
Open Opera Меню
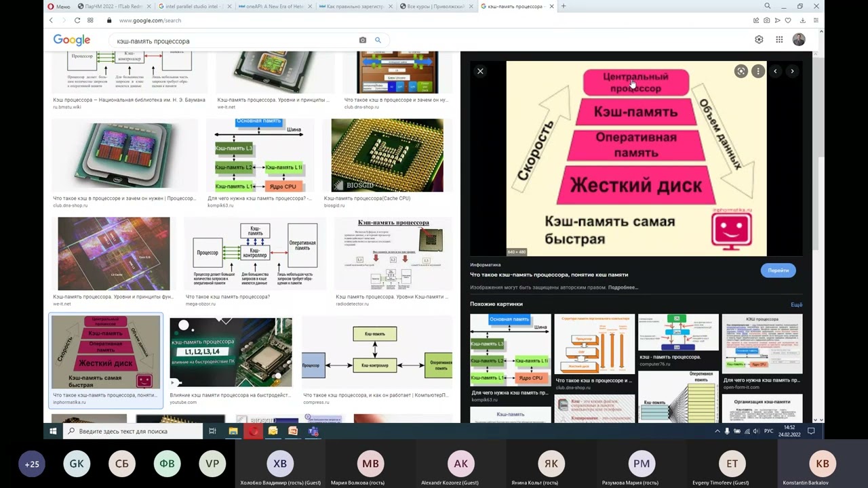pos(58,6)
